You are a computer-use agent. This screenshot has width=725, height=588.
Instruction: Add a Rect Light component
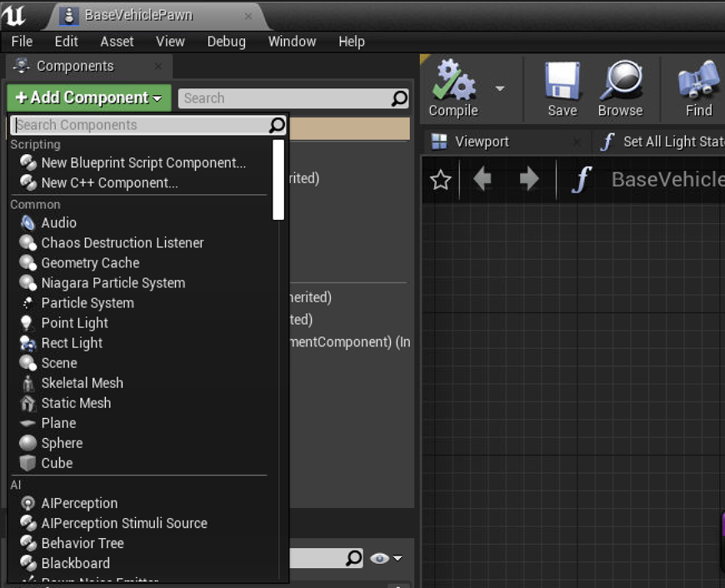(72, 343)
